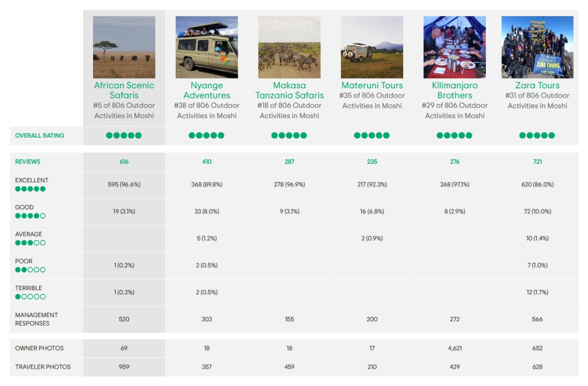Click review count 721 for Zara Tours

coord(537,162)
